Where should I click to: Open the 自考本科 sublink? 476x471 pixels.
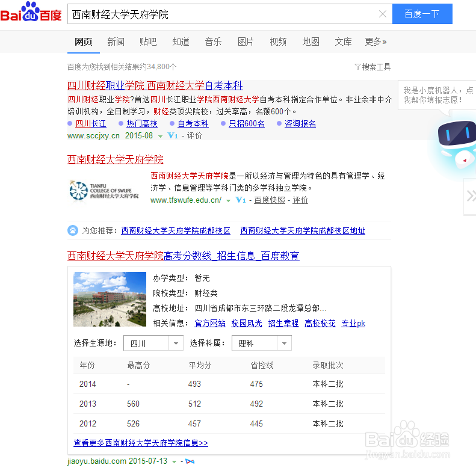pyautogui.click(x=193, y=123)
